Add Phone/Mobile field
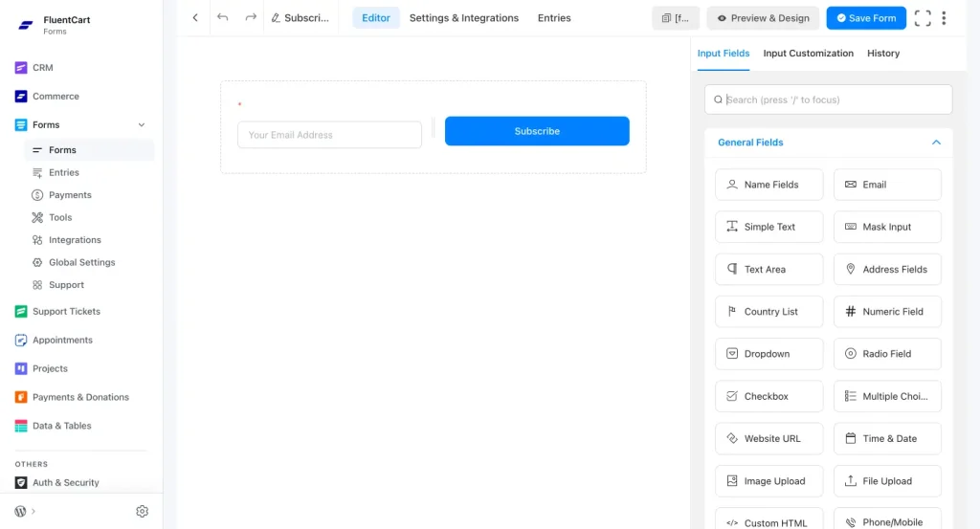Viewport: 980px width, 529px height. [887, 519]
